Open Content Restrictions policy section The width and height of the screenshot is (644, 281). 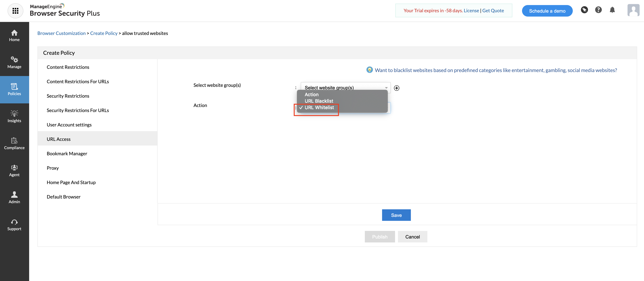[x=68, y=67]
